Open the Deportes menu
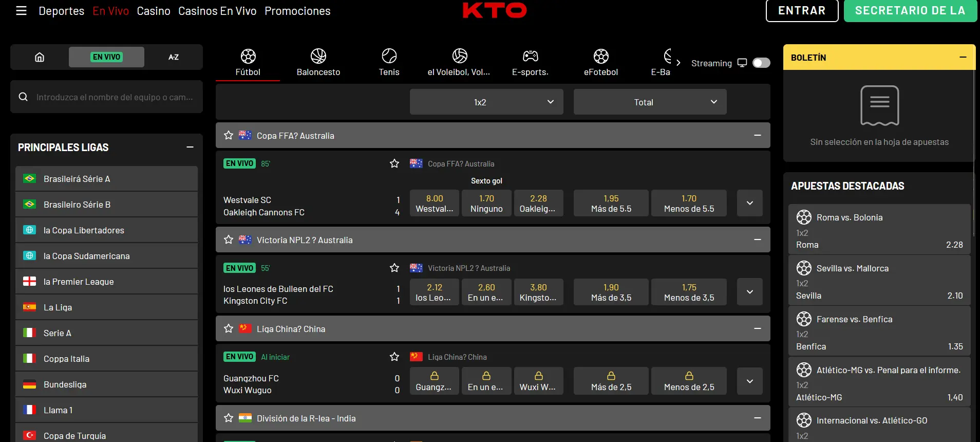 coord(62,11)
